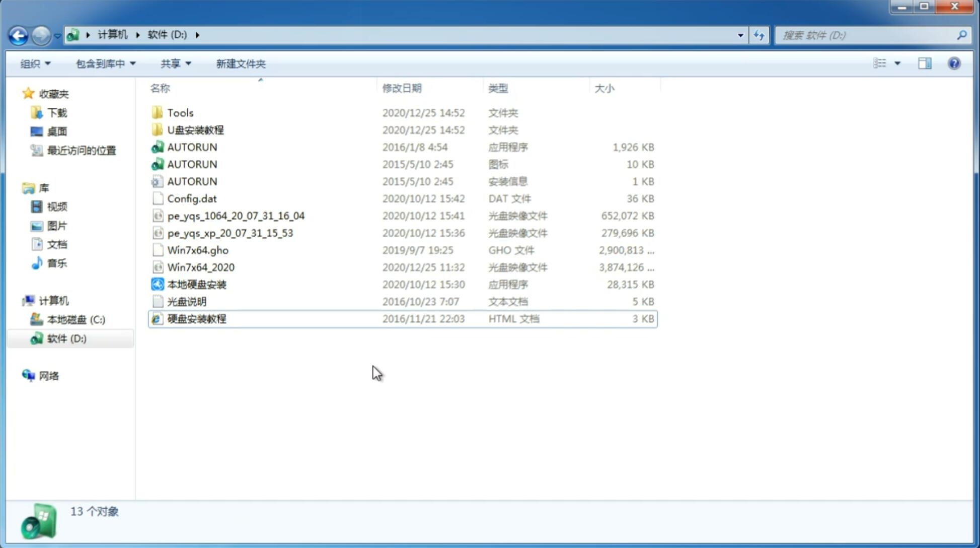The height and width of the screenshot is (548, 980).
Task: Open pe_yqs_1064 disc image file
Action: (x=237, y=216)
